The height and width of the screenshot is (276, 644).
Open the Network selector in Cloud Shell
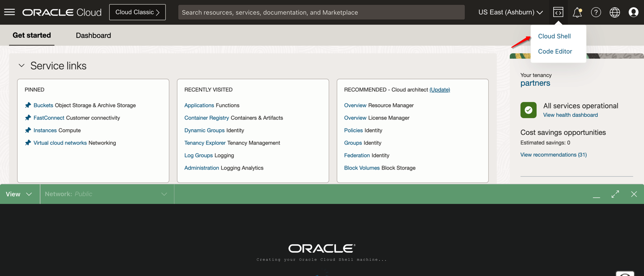point(106,194)
